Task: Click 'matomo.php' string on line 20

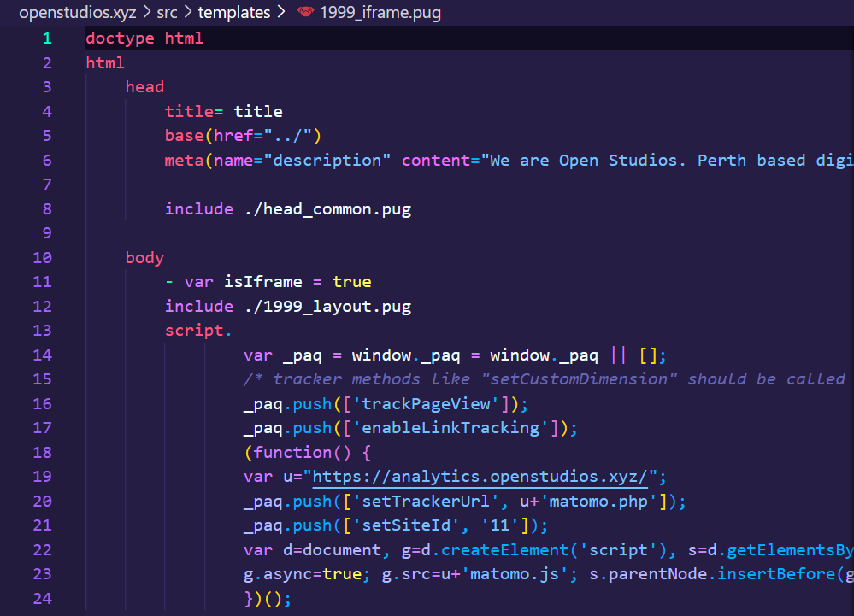Action: click(x=598, y=502)
